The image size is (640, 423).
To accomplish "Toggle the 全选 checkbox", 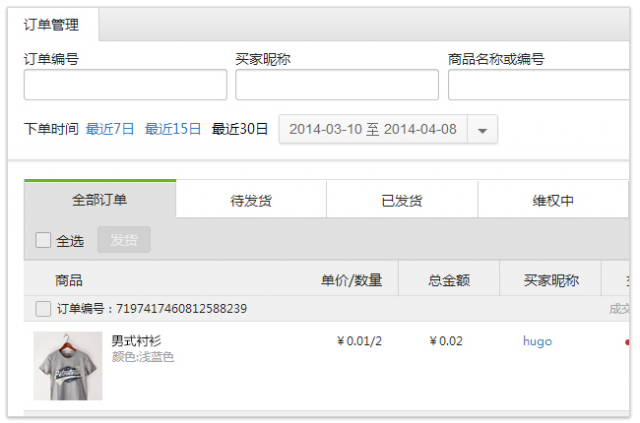I will [x=44, y=240].
